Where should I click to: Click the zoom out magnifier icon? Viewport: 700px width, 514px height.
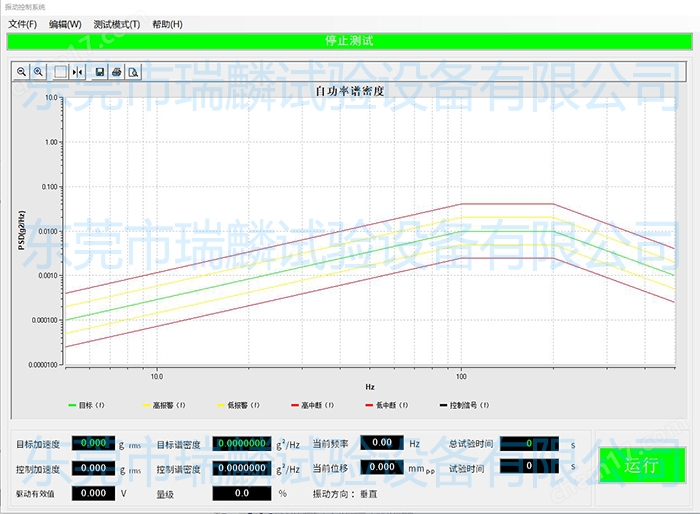pyautogui.click(x=22, y=72)
